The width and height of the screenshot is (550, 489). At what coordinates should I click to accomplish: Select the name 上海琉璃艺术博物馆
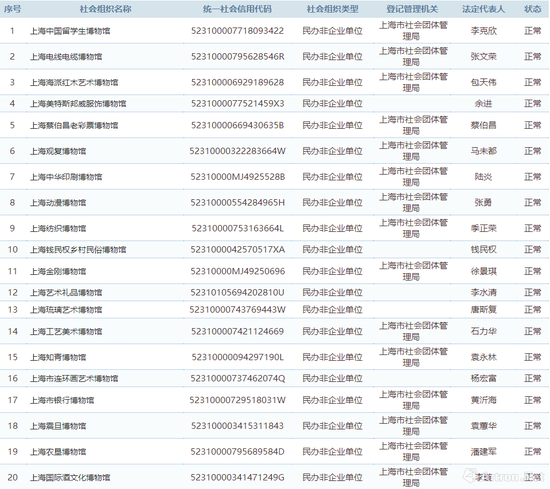pos(66,310)
